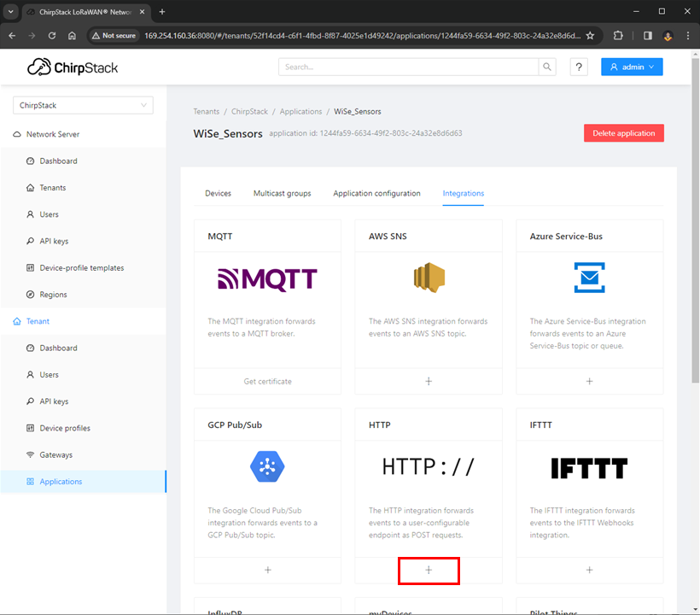The height and width of the screenshot is (615, 700).
Task: Open the Multicast groups tab
Action: (282, 193)
